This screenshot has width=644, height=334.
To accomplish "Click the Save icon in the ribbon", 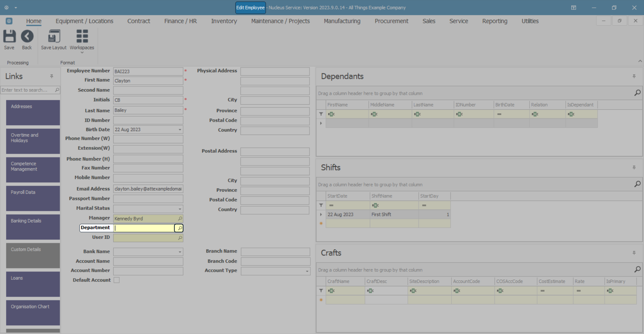I will click(x=9, y=36).
